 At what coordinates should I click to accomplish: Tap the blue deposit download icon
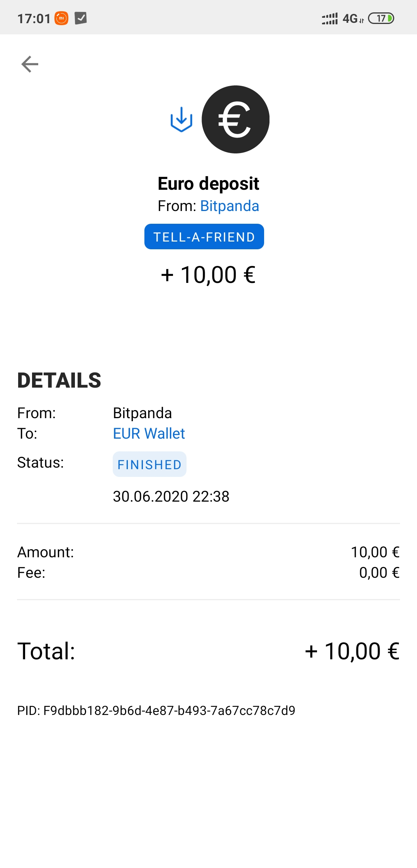[x=181, y=119]
